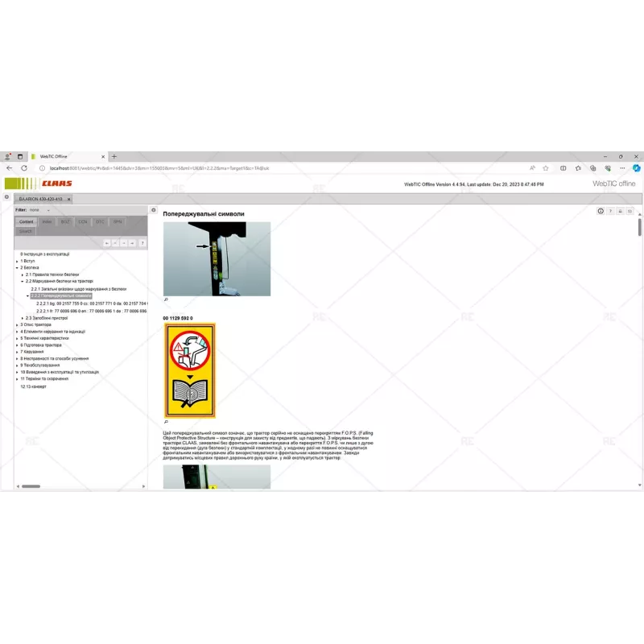Click the vertical scrollbar of the tree panel

pos(150,362)
